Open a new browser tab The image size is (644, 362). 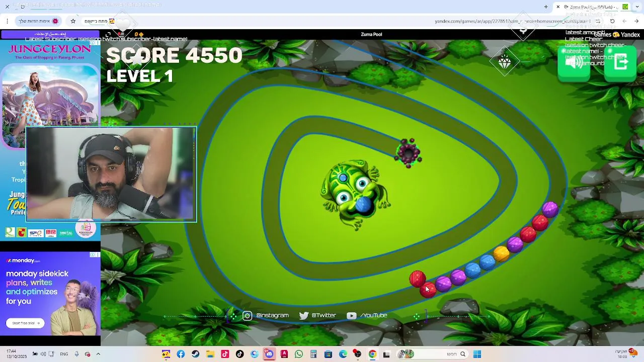click(x=546, y=7)
